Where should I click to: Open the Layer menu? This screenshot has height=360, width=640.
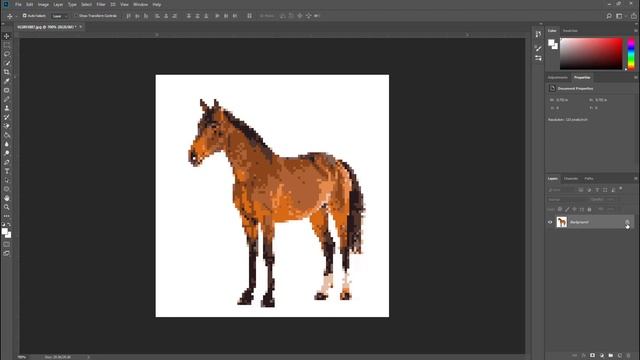[x=58, y=4]
